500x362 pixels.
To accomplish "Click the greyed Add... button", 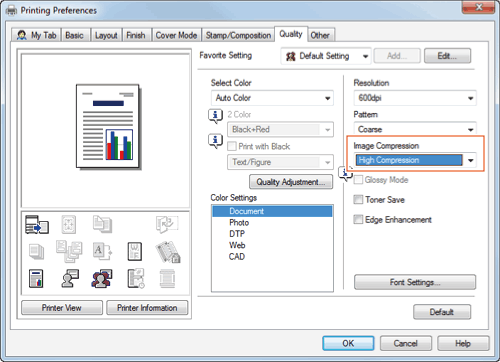I will (397, 56).
